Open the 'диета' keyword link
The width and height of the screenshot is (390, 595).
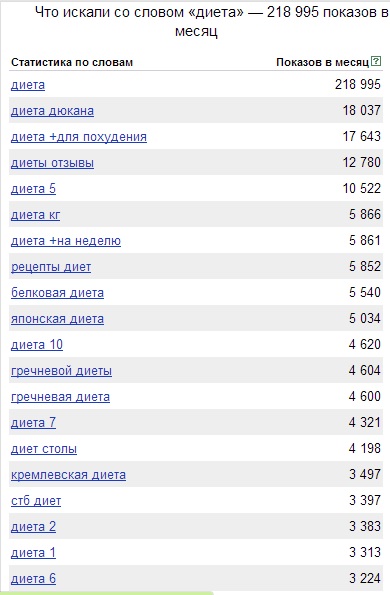pos(28,85)
